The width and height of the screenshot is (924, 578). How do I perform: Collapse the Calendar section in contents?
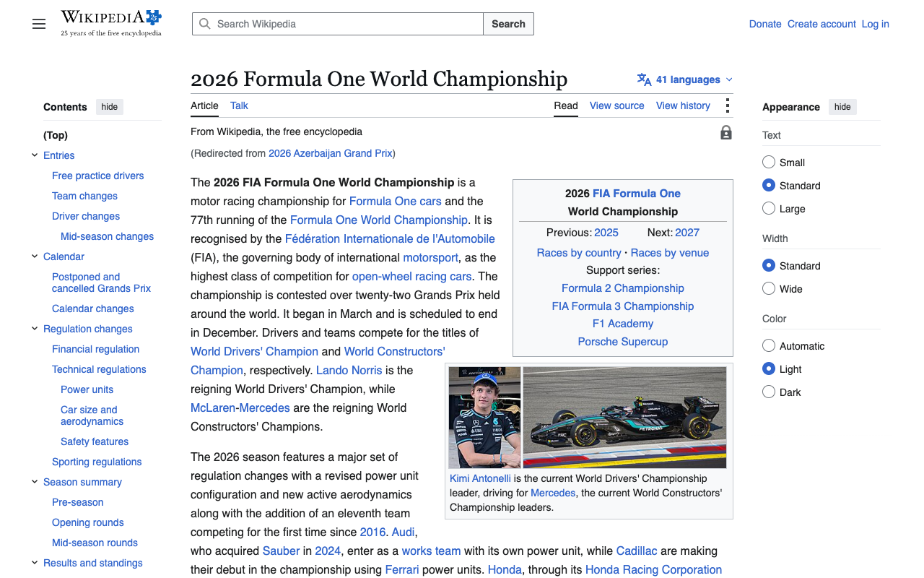click(35, 256)
